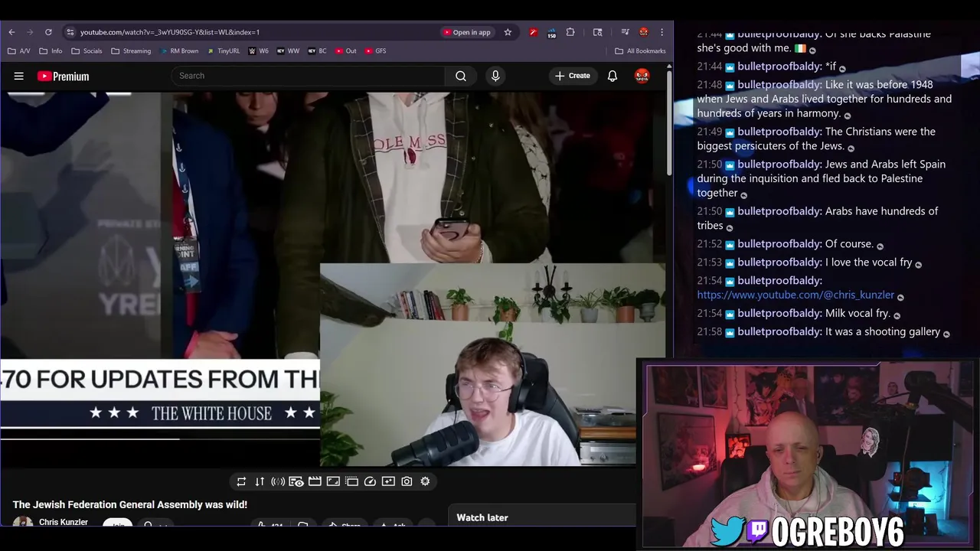This screenshot has width=980, height=551.
Task: Bookmark this page with the star icon
Action: point(508,32)
